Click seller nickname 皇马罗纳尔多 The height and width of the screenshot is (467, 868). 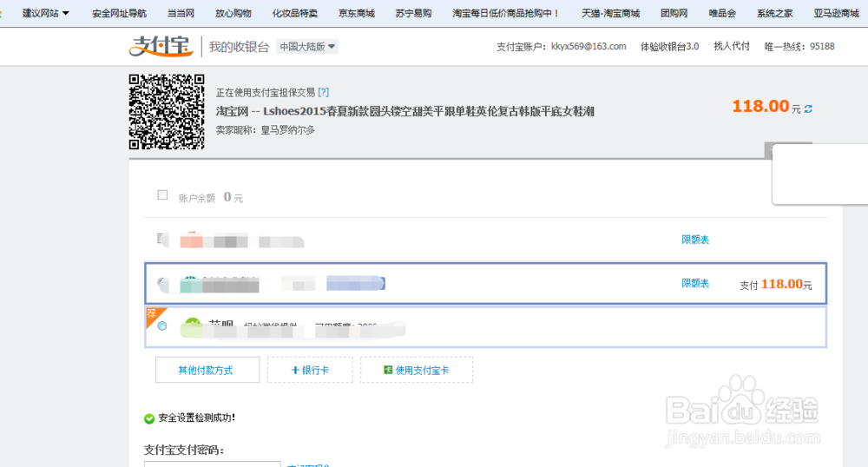288,130
